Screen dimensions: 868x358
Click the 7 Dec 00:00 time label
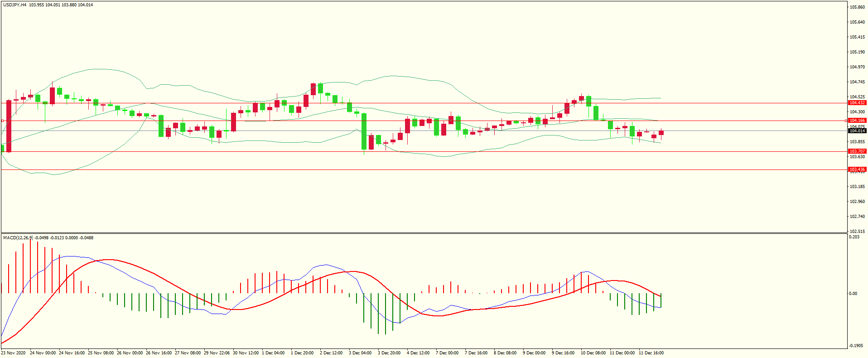[x=447, y=353]
